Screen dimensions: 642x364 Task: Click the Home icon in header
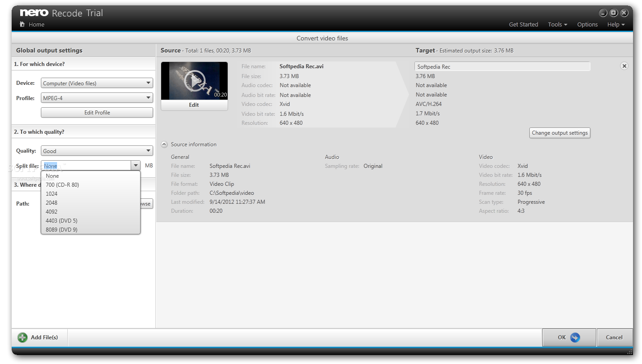[x=22, y=24]
